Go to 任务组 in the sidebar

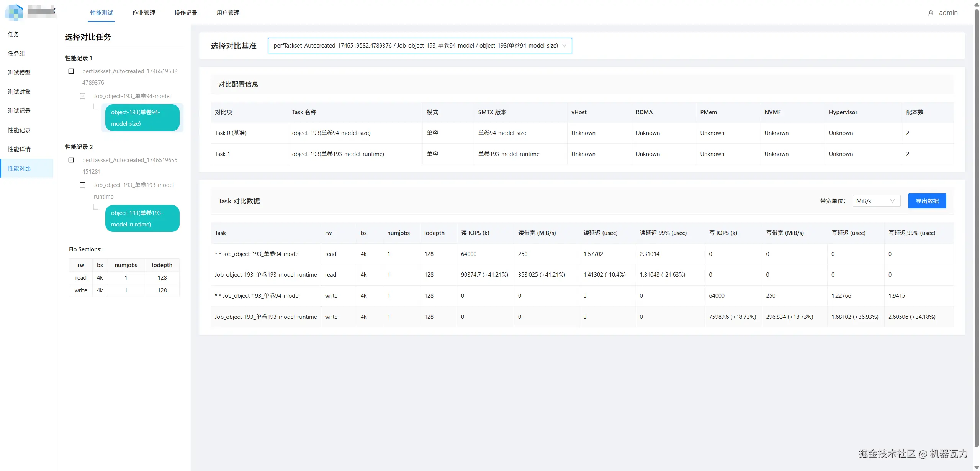click(x=16, y=54)
